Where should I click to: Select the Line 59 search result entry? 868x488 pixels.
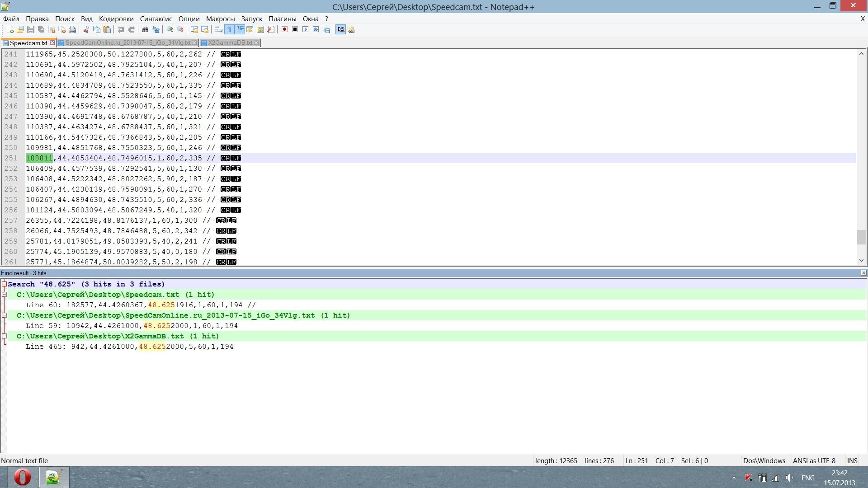131,326
